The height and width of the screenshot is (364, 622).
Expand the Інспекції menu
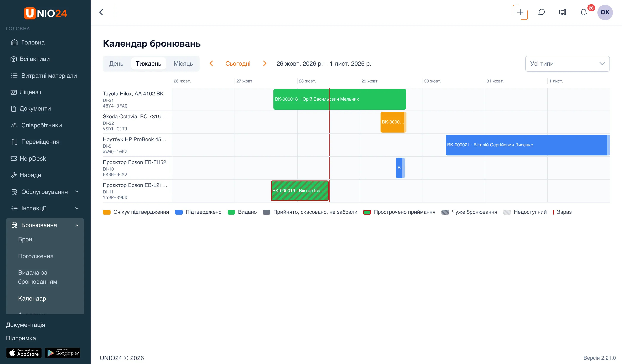tap(45, 208)
